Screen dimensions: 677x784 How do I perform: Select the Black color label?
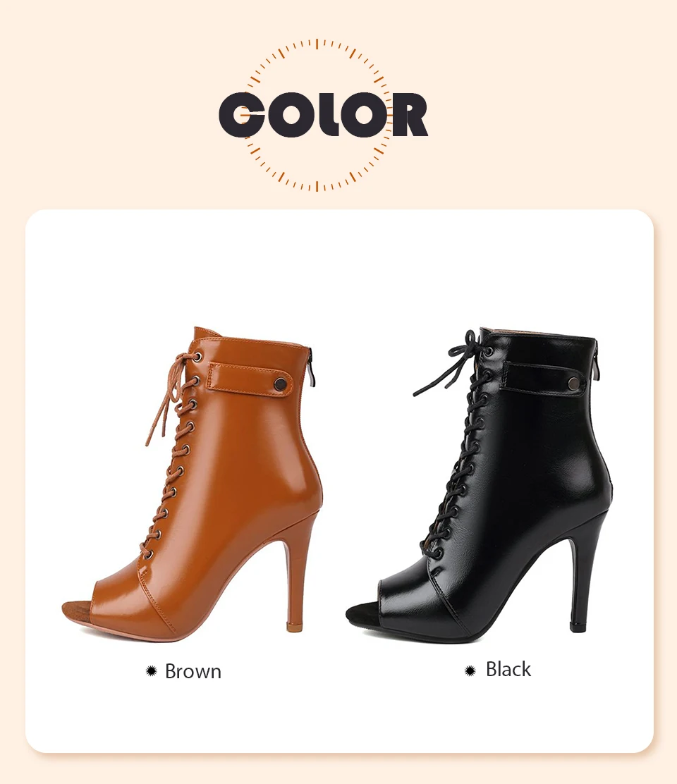click(x=508, y=670)
